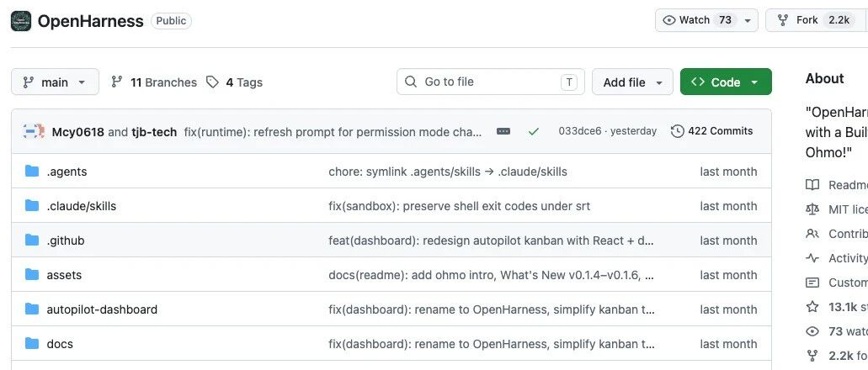
Task: Open the assets folder
Action: click(64, 275)
